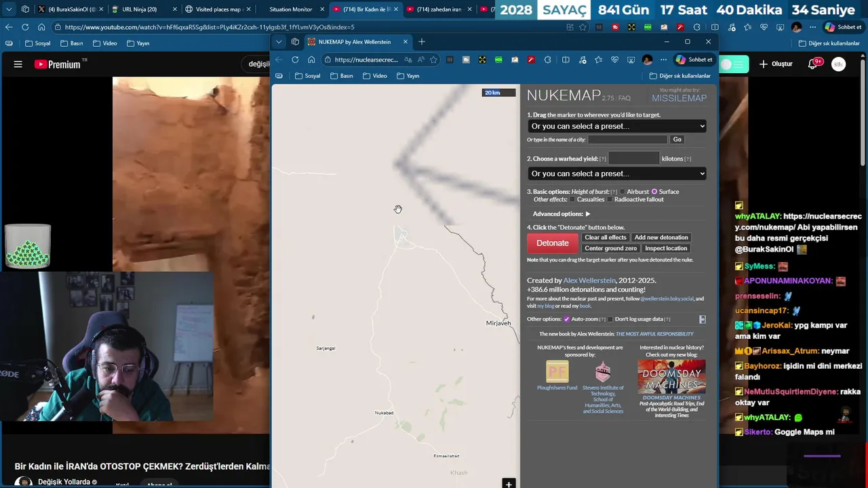Viewport: 868px width, 488px height.
Task: Click Stevens Institute of Technology sponsor logo
Action: [603, 371]
